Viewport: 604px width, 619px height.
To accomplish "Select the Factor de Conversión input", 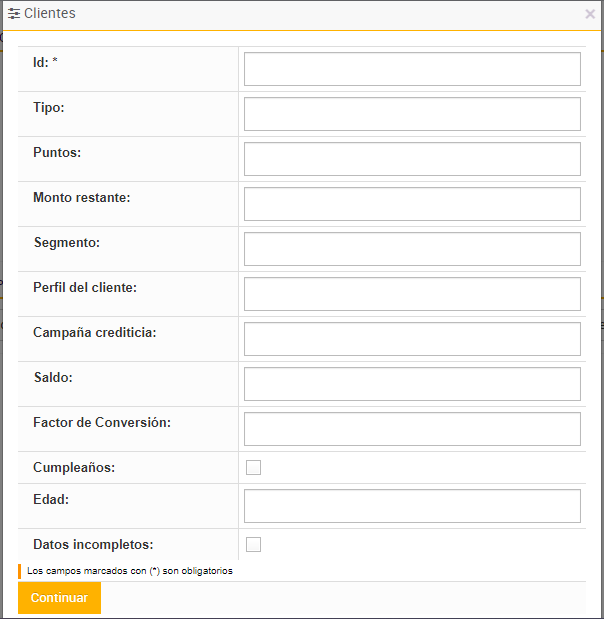I will click(412, 429).
